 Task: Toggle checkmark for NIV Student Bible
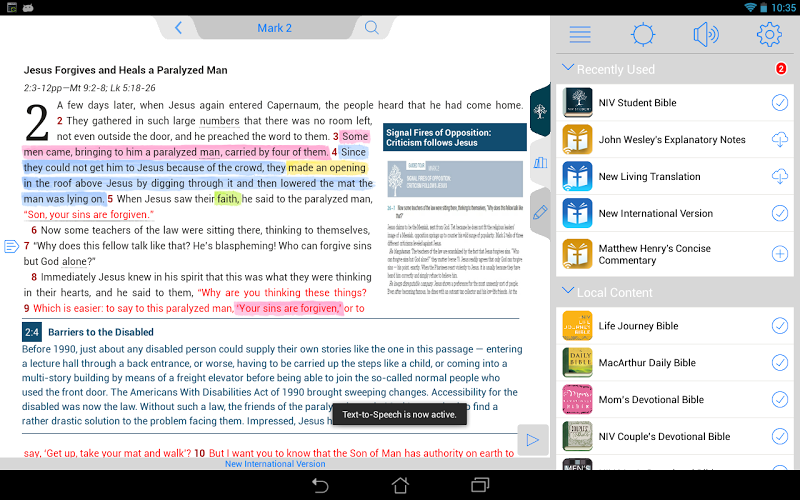point(780,103)
